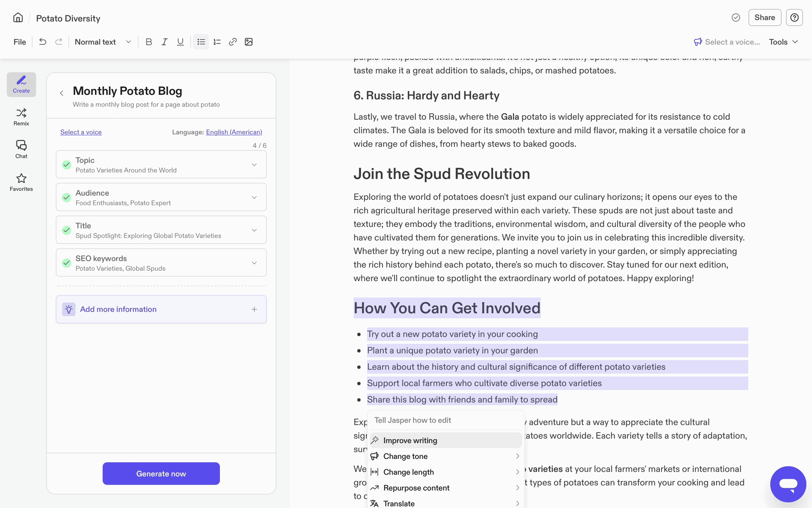Image resolution: width=812 pixels, height=508 pixels.
Task: Click the bullet Plant a unique potato variety
Action: (x=453, y=351)
